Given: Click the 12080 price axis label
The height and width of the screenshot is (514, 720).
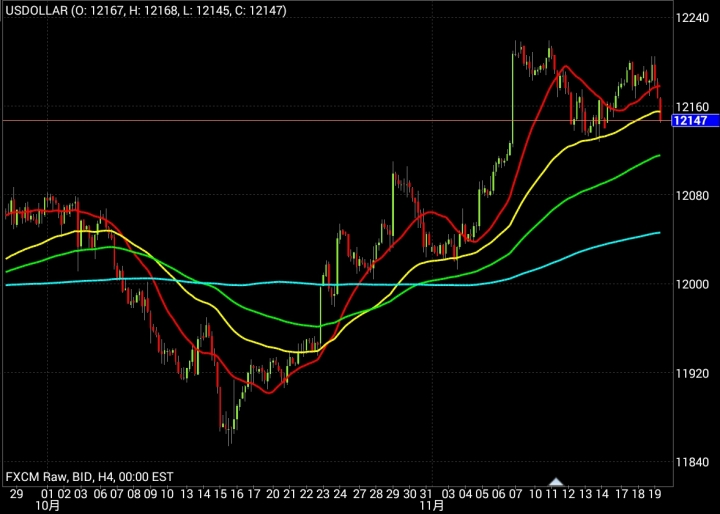Looking at the screenshot, I should pos(692,196).
